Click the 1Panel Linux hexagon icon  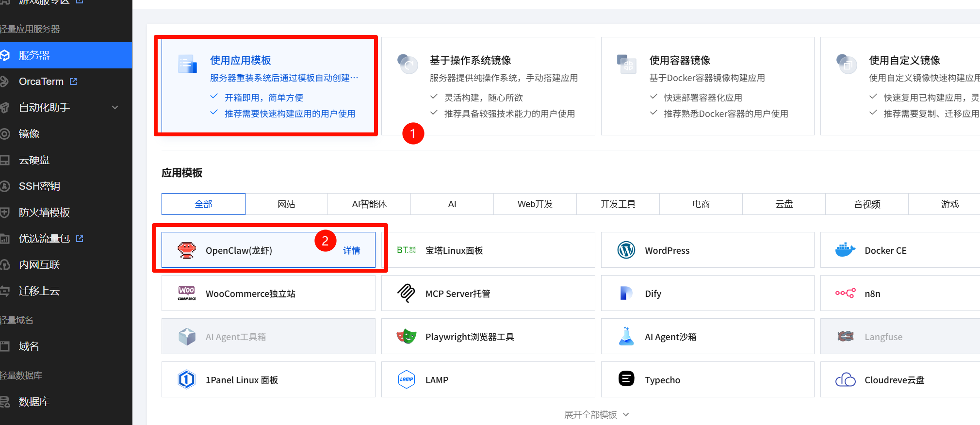click(187, 380)
